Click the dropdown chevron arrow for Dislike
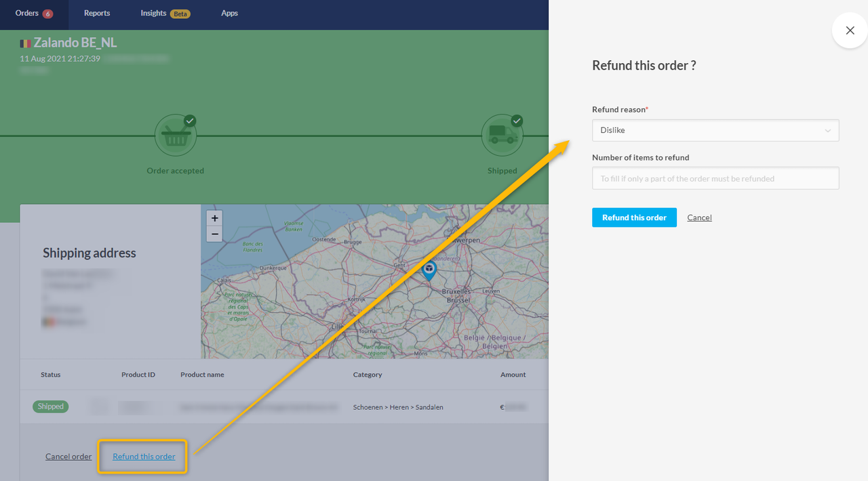 click(x=827, y=131)
